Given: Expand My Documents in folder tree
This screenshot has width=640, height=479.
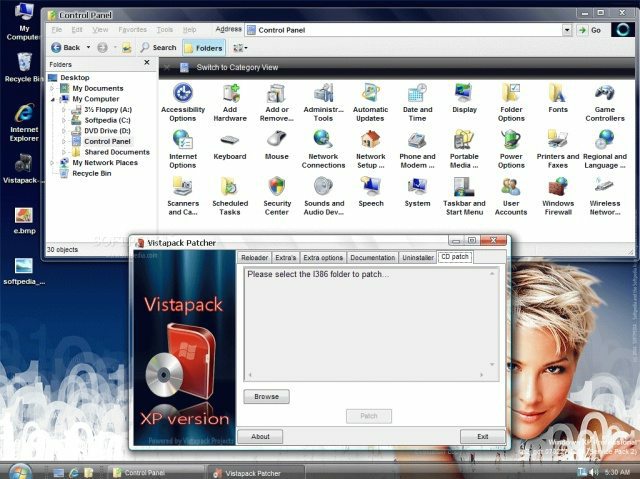Looking at the screenshot, I should 52,88.
